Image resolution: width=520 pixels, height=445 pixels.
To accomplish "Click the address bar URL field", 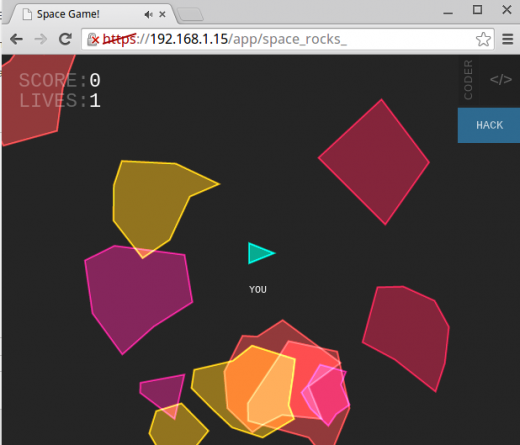I will pos(287,39).
